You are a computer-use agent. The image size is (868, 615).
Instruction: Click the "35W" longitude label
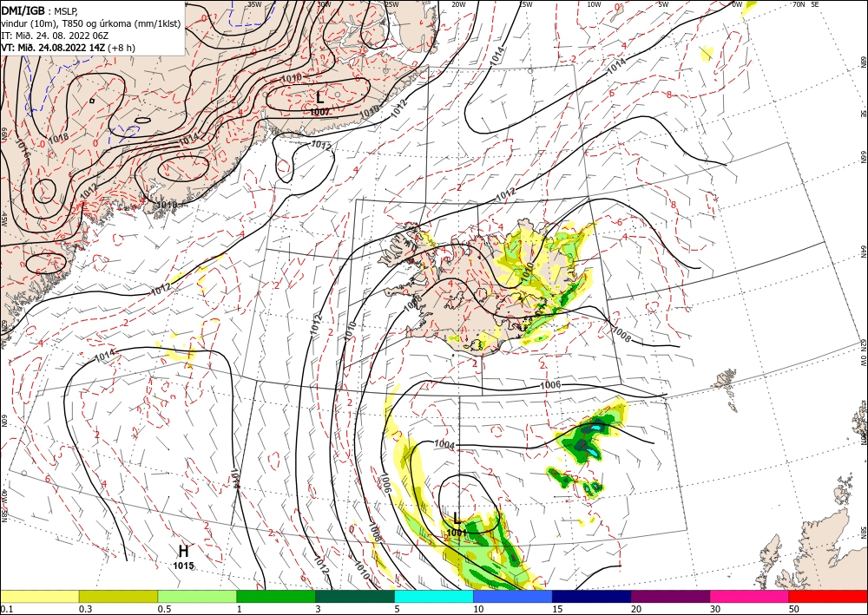[254, 4]
